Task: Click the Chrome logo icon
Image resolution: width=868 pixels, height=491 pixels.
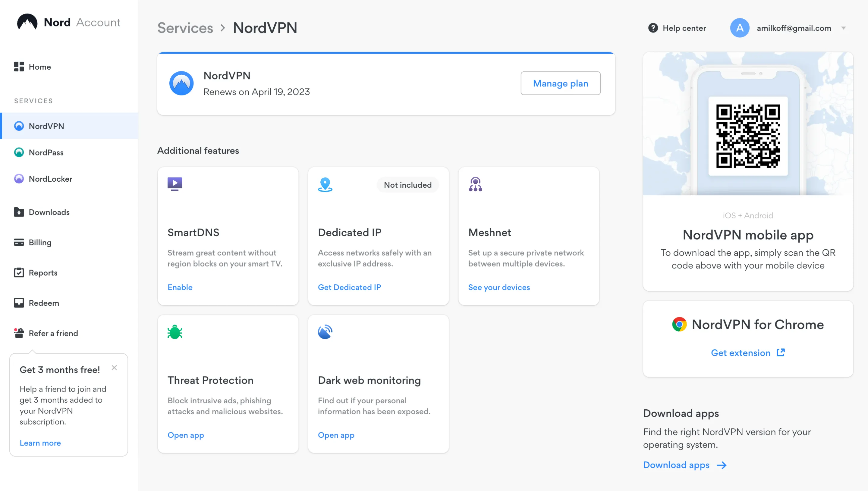Action: tap(679, 324)
